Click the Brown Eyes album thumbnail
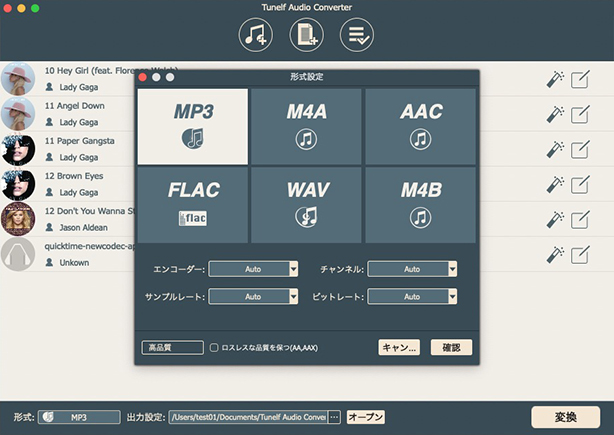The width and height of the screenshot is (614, 435). [18, 184]
